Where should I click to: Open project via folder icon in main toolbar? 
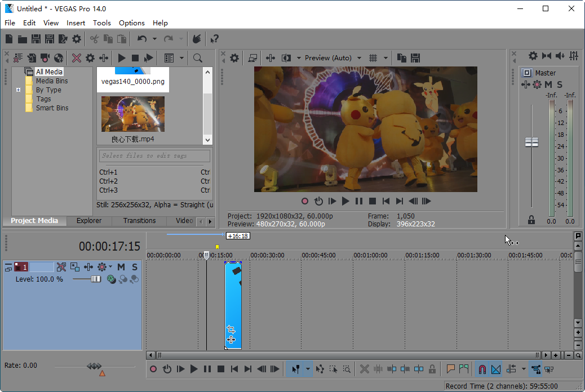pos(23,39)
